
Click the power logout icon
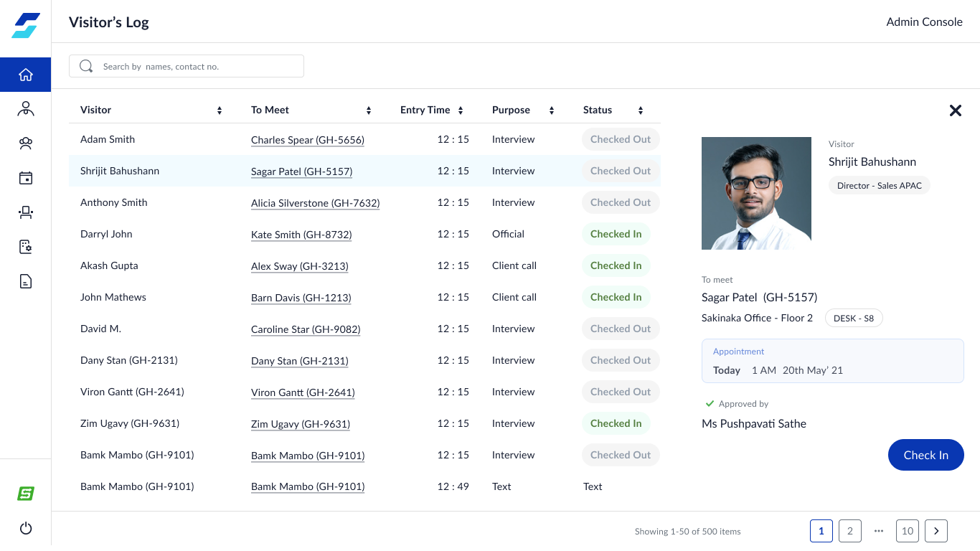(26, 528)
